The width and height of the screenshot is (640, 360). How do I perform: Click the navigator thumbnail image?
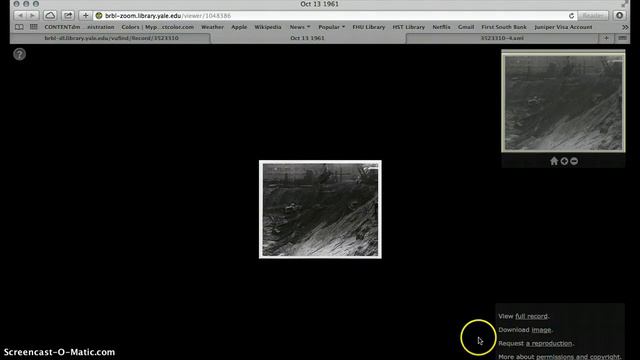(563, 101)
